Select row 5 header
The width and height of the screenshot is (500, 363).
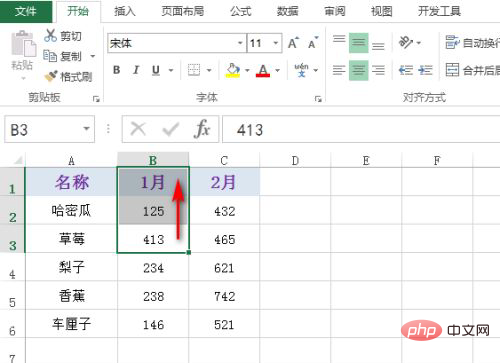coord(12,295)
